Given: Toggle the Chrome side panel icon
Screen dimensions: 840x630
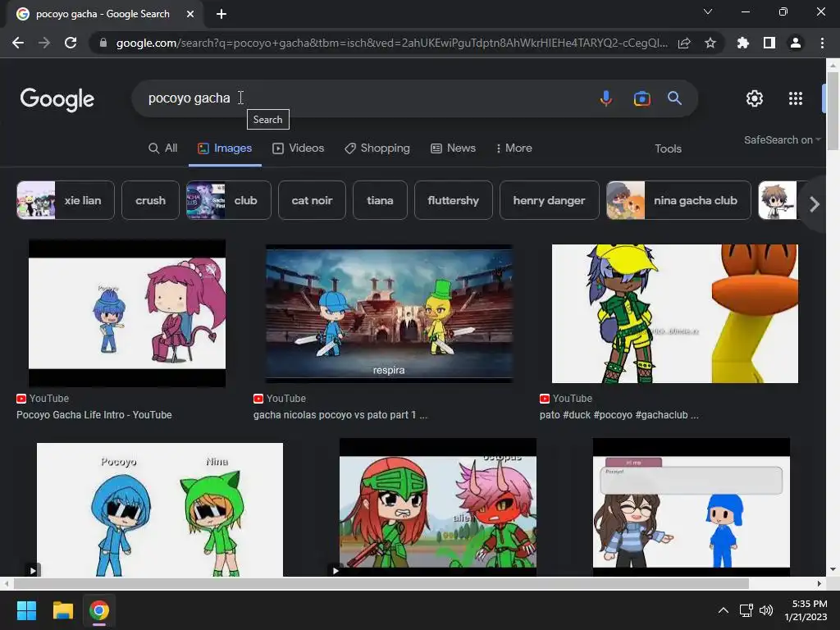Looking at the screenshot, I should pyautogui.click(x=769, y=43).
